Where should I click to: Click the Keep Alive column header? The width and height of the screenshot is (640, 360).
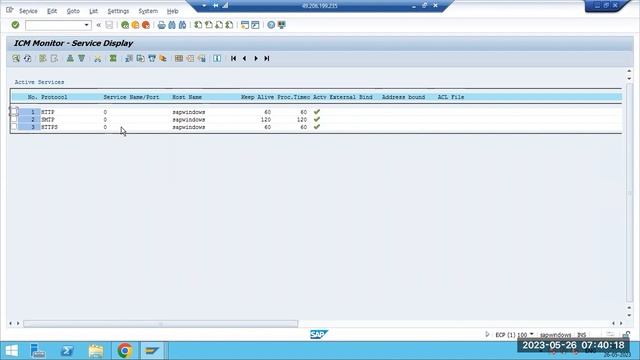click(257, 97)
